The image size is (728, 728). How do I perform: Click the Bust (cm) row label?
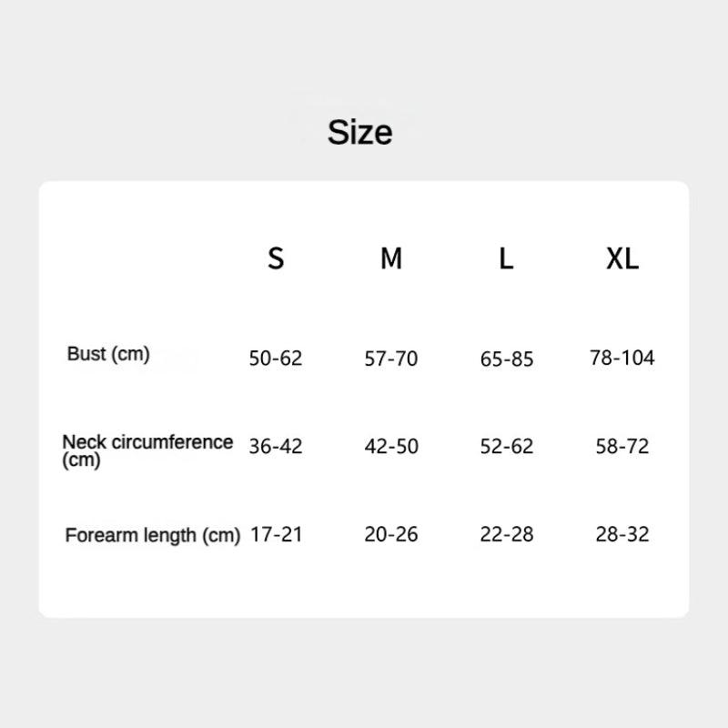[108, 354]
